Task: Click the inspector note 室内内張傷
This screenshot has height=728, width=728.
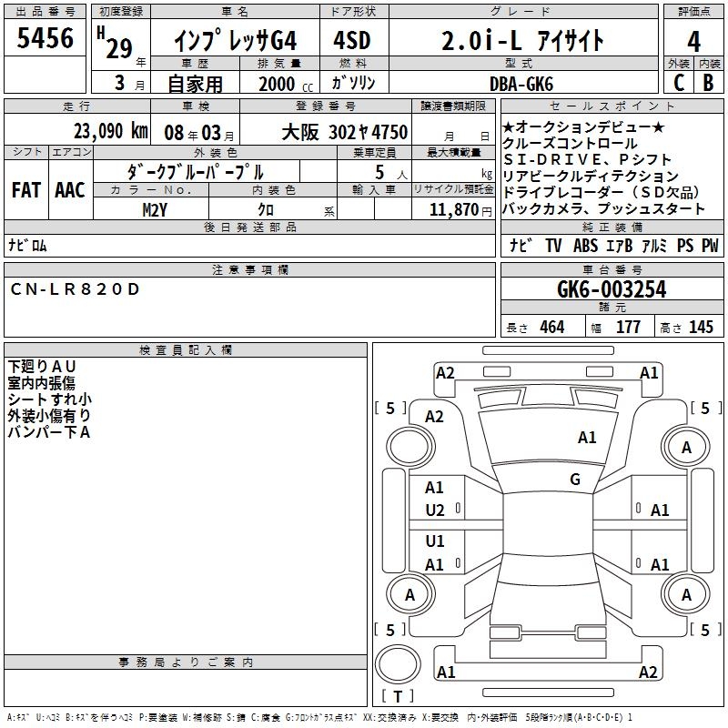Action: point(41,383)
